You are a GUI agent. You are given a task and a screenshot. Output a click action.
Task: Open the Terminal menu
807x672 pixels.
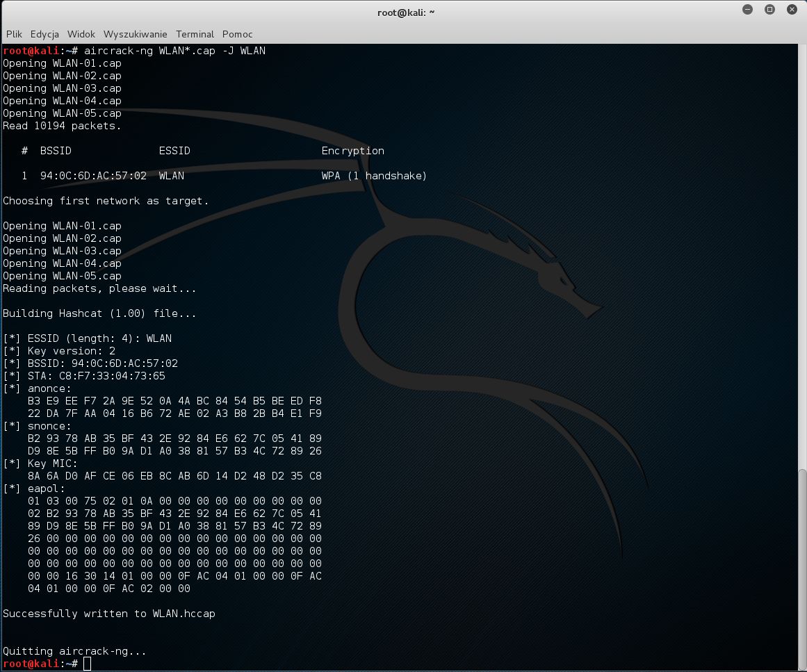pos(195,34)
